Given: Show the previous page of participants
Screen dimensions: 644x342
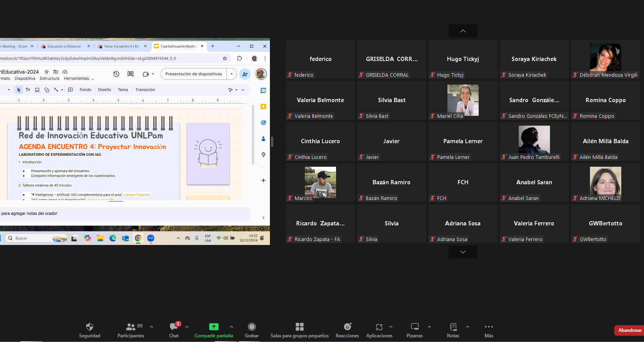Looking at the screenshot, I should [x=463, y=31].
